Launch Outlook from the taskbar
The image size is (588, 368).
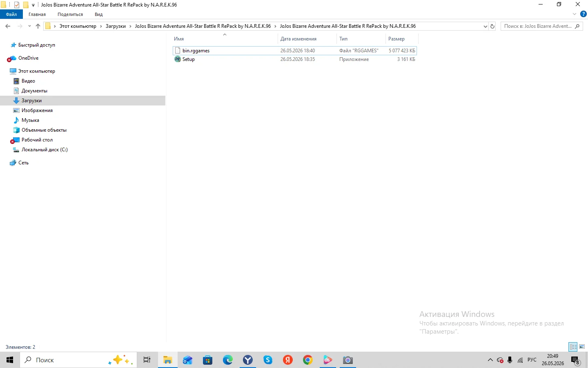(187, 360)
